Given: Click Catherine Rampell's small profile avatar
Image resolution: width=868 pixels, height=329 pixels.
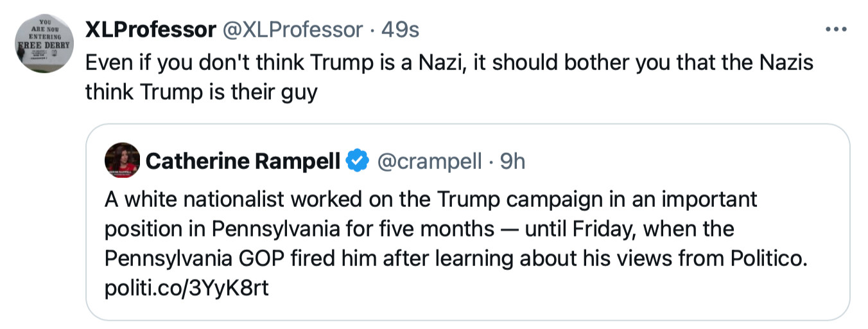Looking at the screenshot, I should (122, 161).
